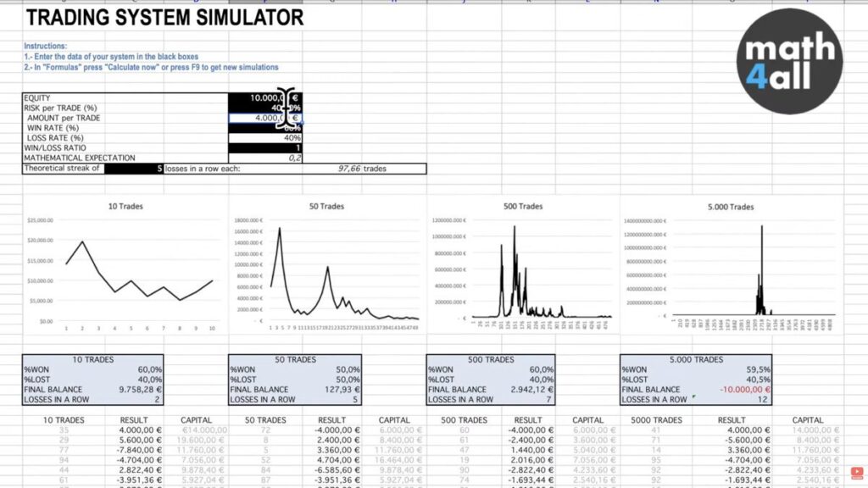Select the MATHEMATICAL EXPECTATION result cell
This screenshot has height=488, width=868.
point(264,158)
